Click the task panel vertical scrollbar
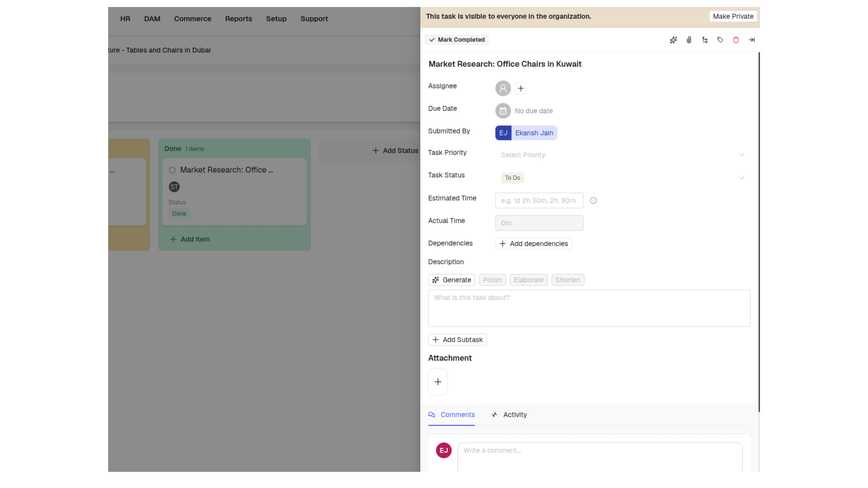Screen dimensions: 868x488 click(759, 232)
